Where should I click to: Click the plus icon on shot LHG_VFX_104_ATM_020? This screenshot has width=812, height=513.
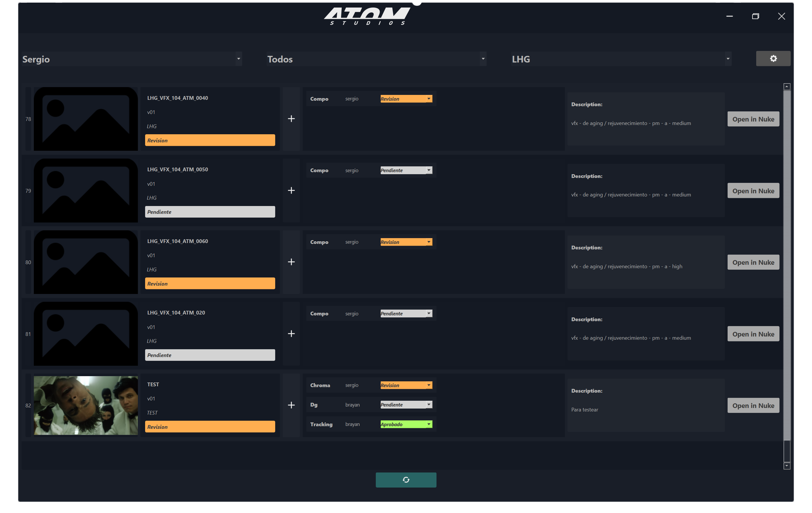pyautogui.click(x=291, y=333)
